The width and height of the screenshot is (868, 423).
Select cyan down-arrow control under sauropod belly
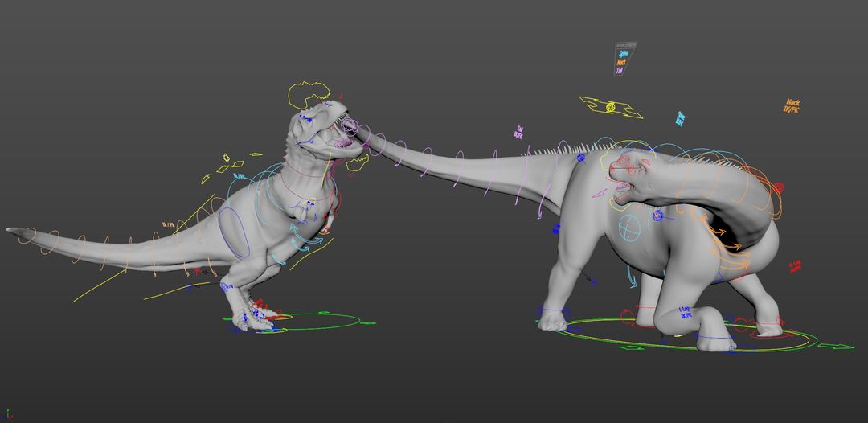tap(632, 277)
